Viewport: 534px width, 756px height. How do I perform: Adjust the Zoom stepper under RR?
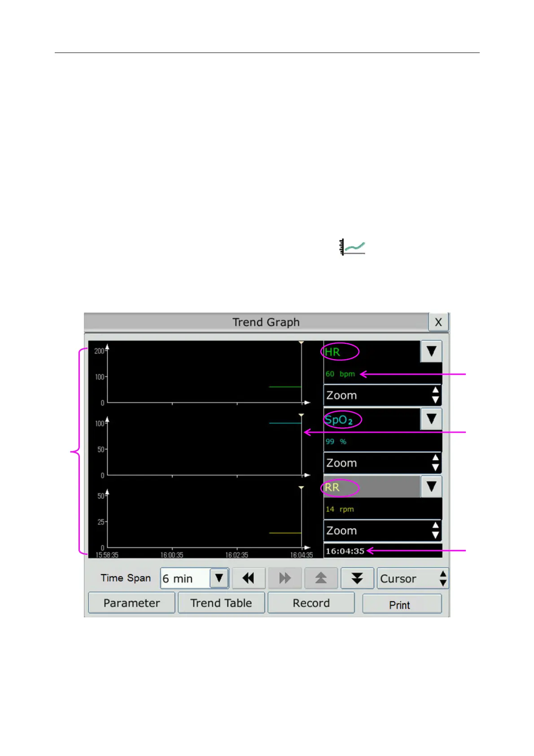[382, 531]
